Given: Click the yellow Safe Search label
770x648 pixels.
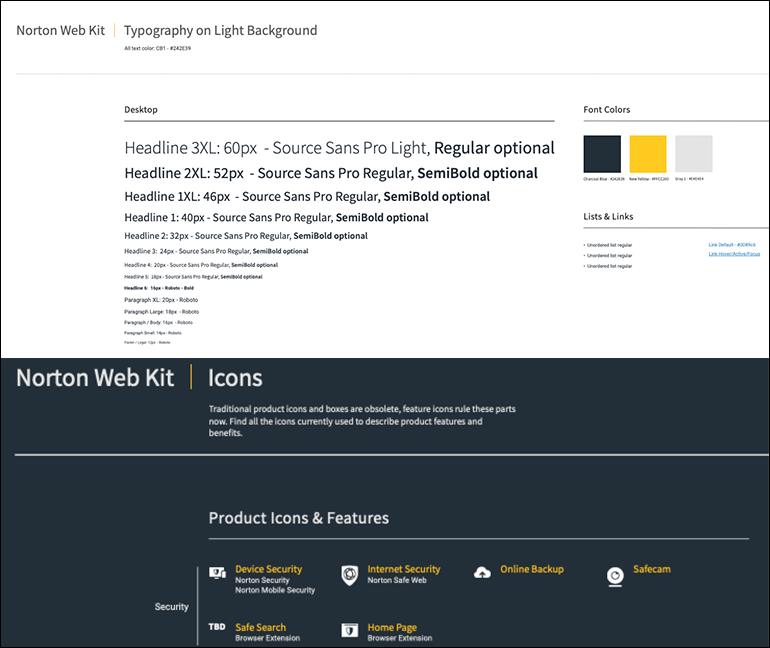Looking at the screenshot, I should [x=260, y=627].
